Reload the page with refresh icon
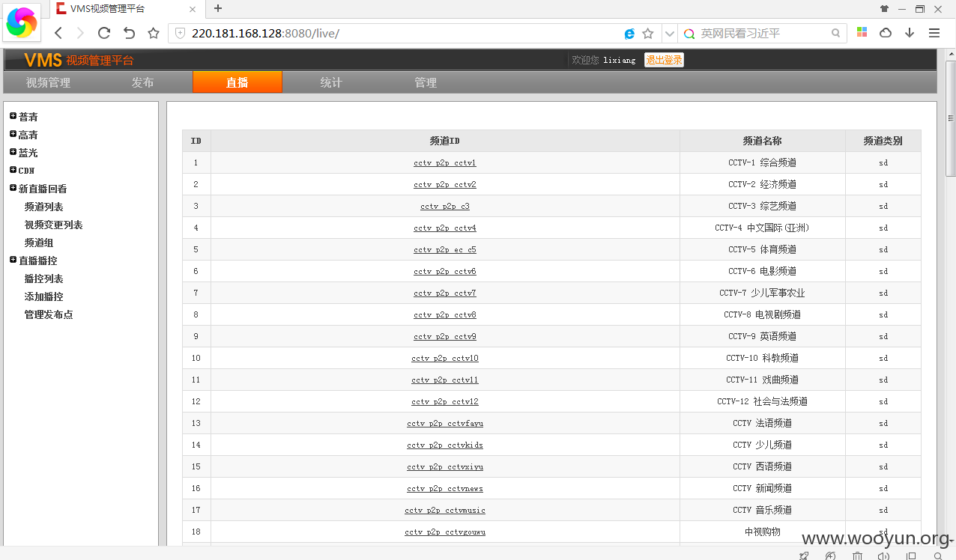Image resolution: width=956 pixels, height=560 pixels. [x=104, y=33]
